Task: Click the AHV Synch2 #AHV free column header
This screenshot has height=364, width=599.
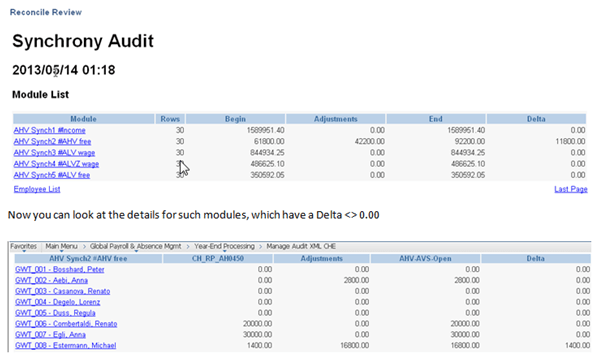Action: coord(88,259)
